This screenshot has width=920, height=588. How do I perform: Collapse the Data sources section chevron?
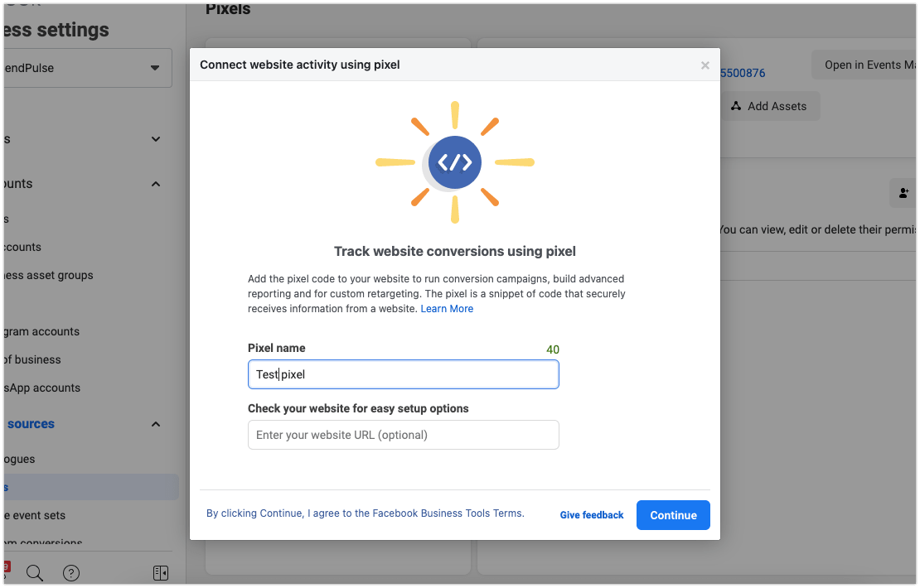[156, 424]
